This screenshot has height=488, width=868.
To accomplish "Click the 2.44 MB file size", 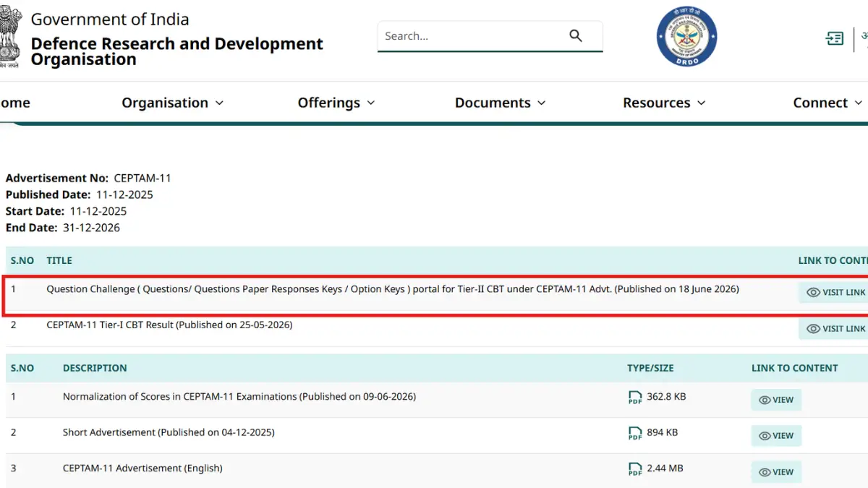I will (665, 468).
